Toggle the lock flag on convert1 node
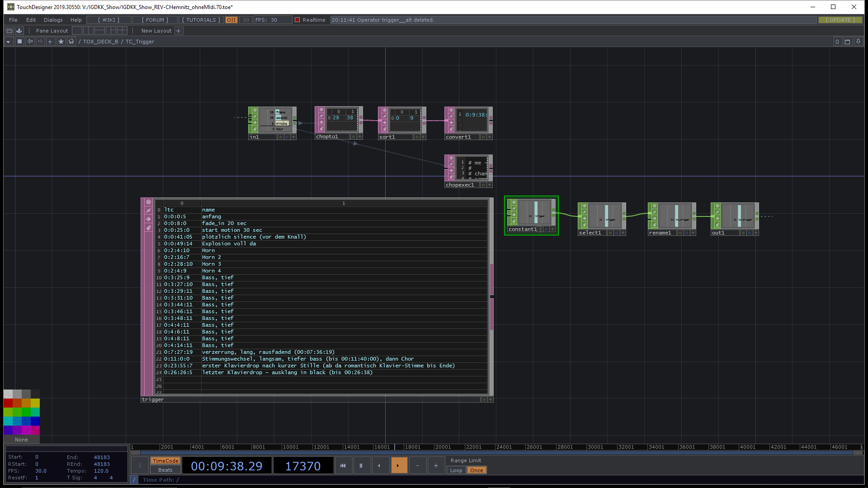Screen dimensions: 868x488 point(451,129)
